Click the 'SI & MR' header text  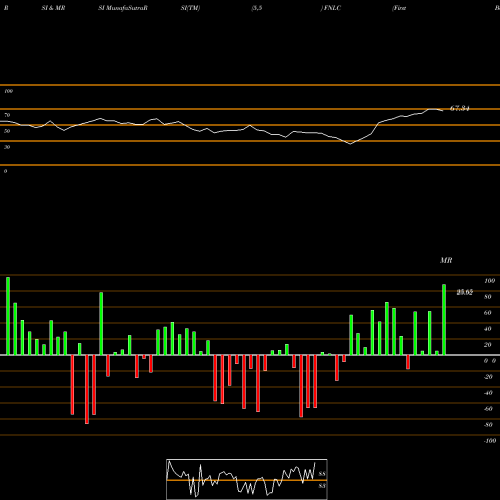[53, 8]
